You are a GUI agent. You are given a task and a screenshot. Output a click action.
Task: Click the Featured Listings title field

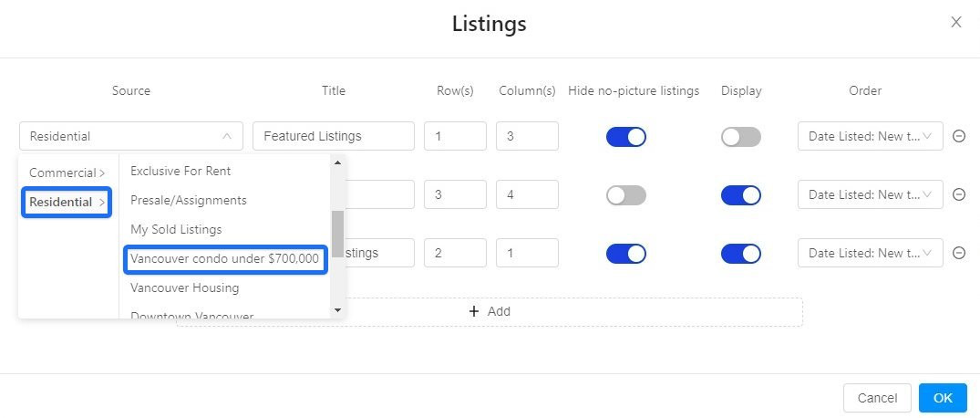point(333,136)
